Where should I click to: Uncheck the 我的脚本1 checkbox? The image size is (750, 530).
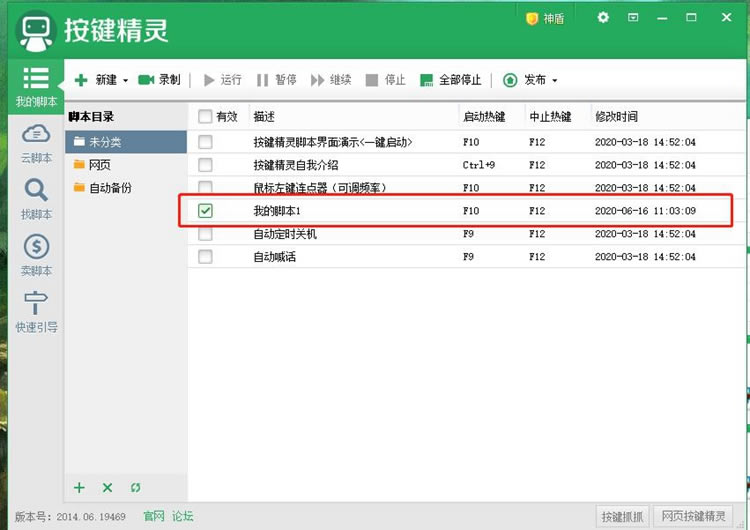205,211
